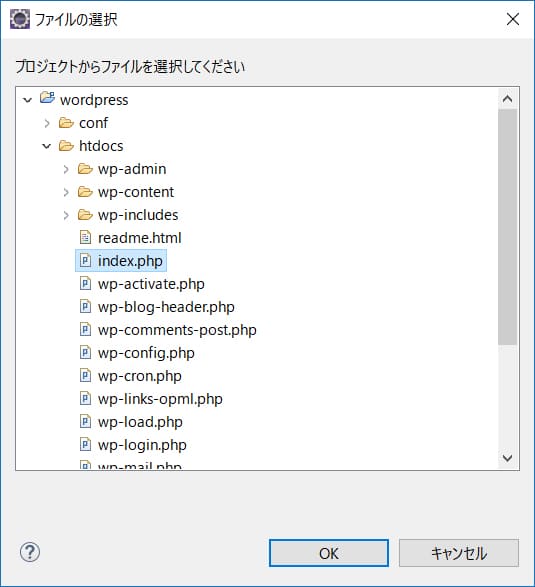The image size is (535, 587).
Task: Confirm selection with the OK button
Action: 329,553
